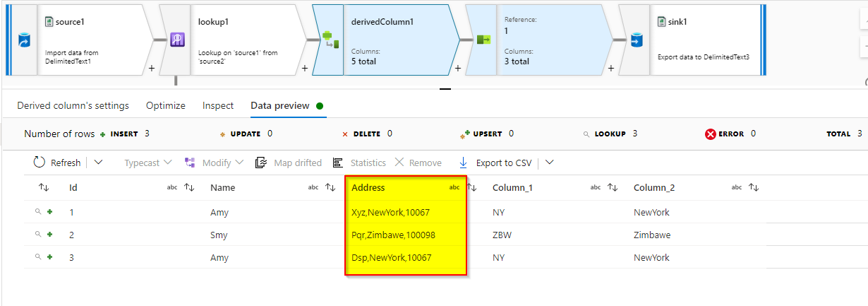Click the green insert plus in row 2
This screenshot has width=868, height=306.
click(x=50, y=235)
